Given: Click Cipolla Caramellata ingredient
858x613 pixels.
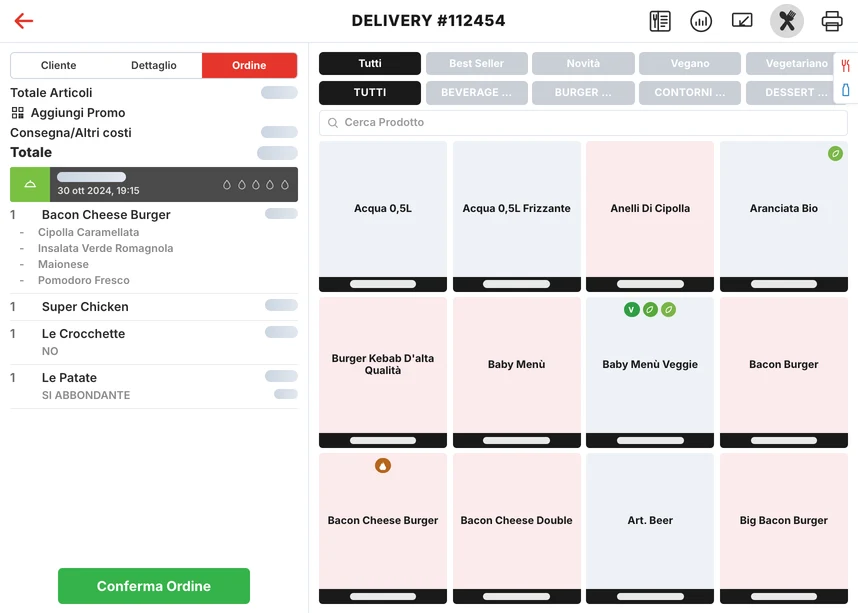Looking at the screenshot, I should pos(88,232).
